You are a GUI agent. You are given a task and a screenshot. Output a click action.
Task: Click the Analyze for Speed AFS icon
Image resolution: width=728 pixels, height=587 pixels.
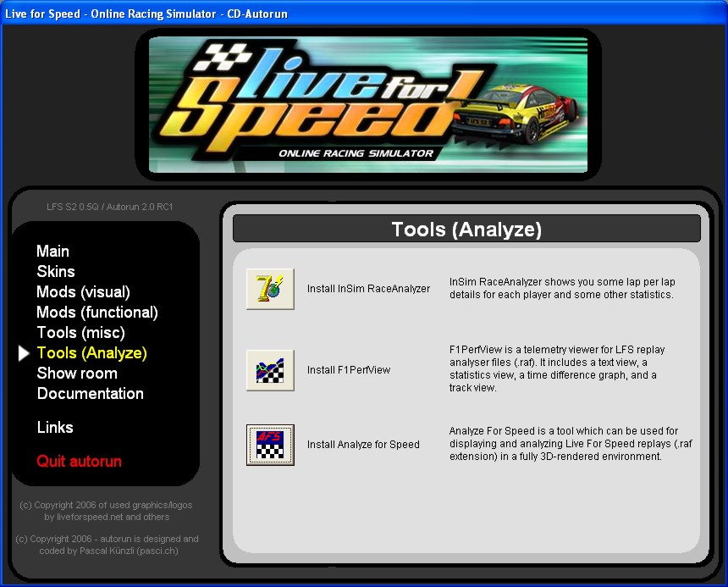270,445
